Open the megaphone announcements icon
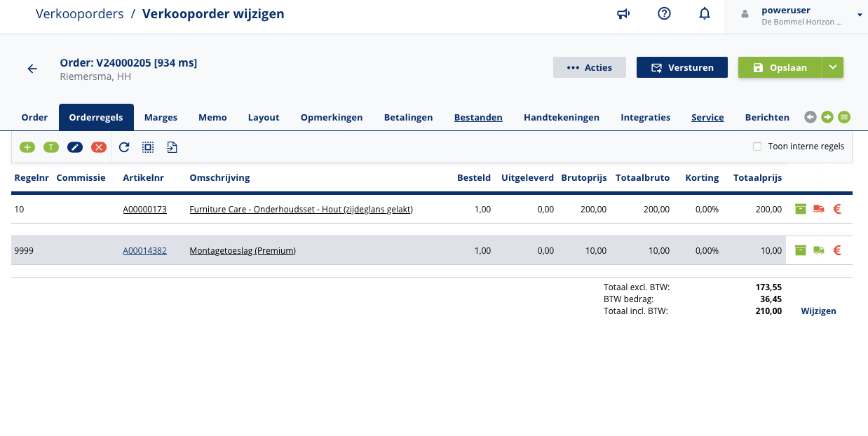Screen dimensions: 868x436 tap(623, 14)
